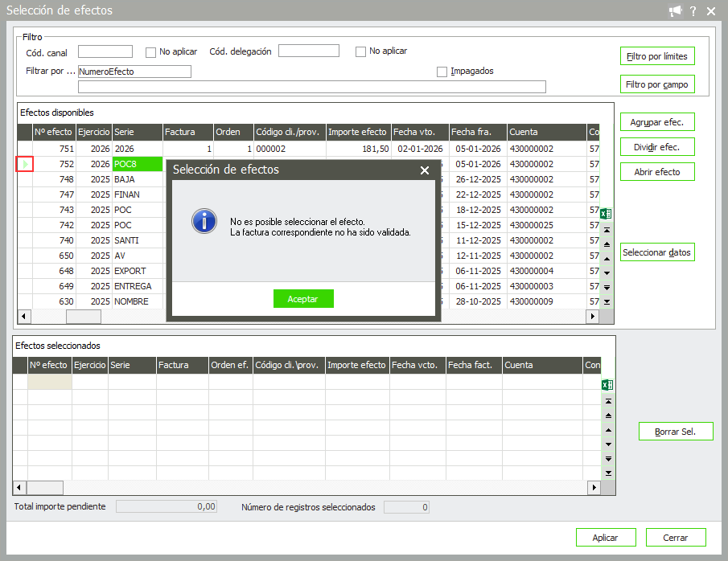Export available effects grid to Excel

click(607, 214)
